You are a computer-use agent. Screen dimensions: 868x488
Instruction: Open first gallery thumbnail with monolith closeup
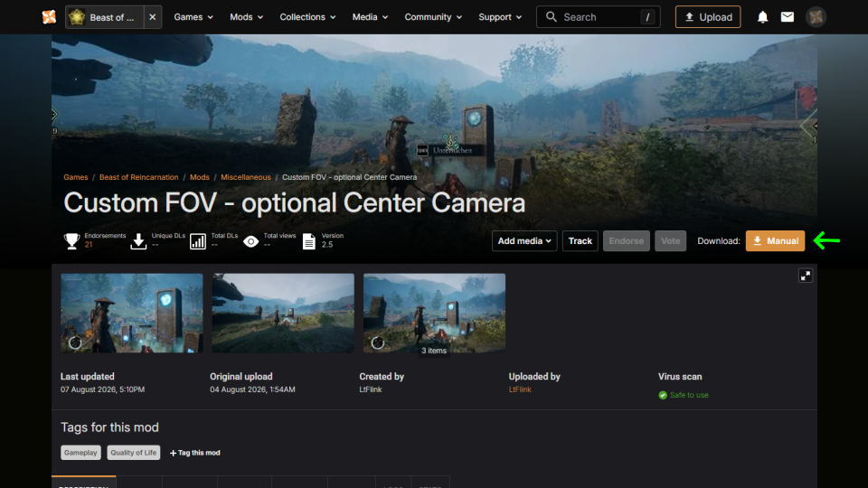[x=132, y=313]
